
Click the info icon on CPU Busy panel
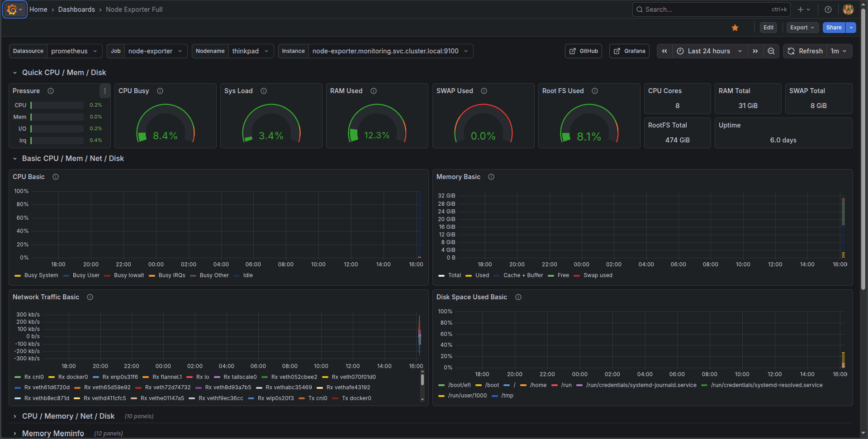tap(160, 91)
